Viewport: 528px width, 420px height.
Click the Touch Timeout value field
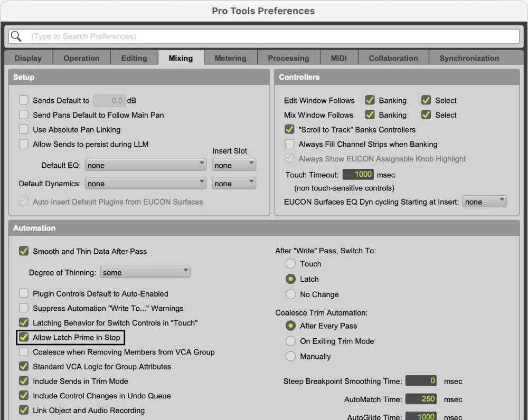pos(358,174)
